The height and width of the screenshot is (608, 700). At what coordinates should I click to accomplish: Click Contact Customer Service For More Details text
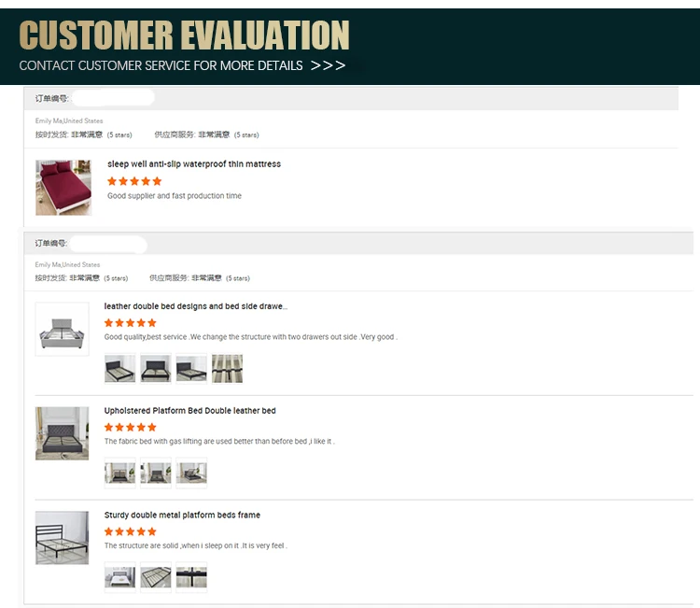(161, 65)
